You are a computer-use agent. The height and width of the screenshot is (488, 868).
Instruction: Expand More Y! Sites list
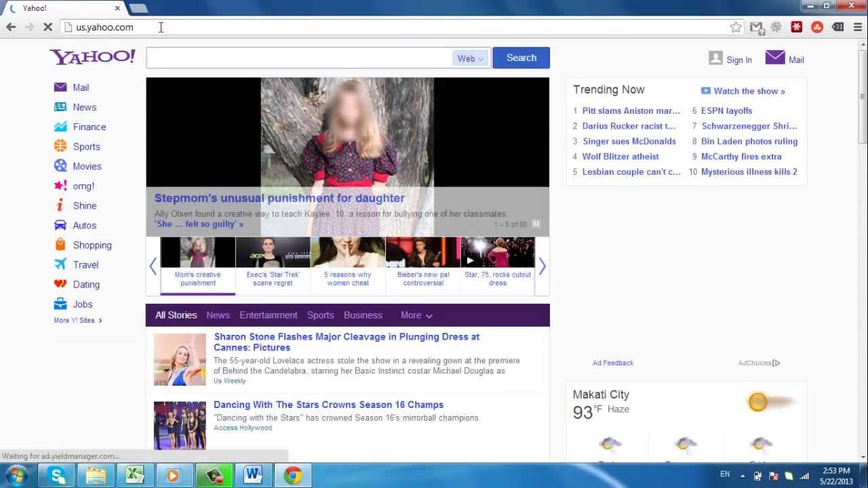78,321
